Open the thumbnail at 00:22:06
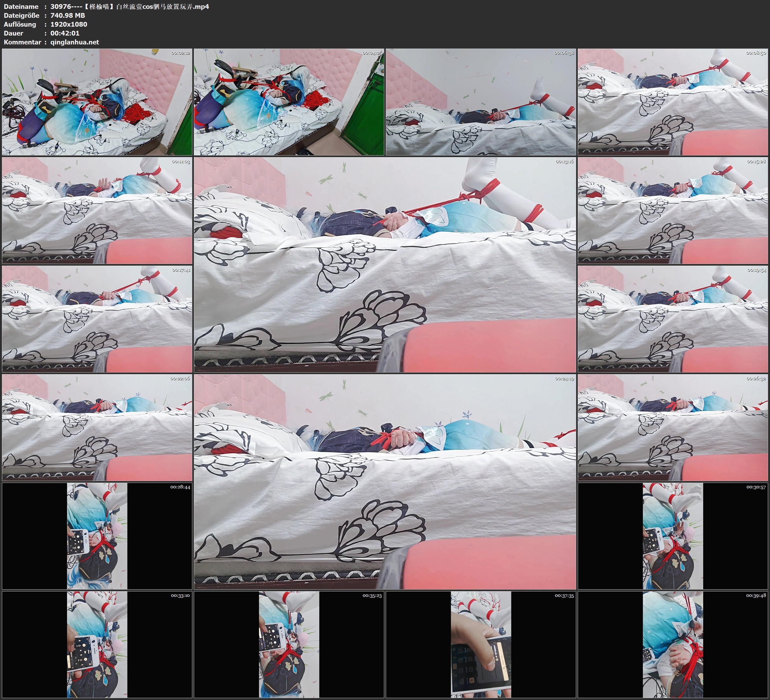The image size is (770, 700). [97, 427]
